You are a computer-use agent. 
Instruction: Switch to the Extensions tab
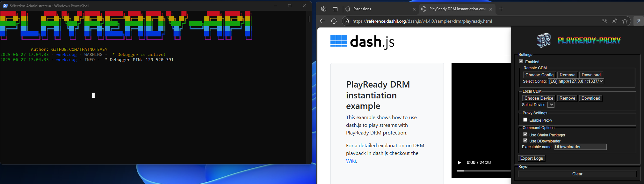pyautogui.click(x=380, y=9)
